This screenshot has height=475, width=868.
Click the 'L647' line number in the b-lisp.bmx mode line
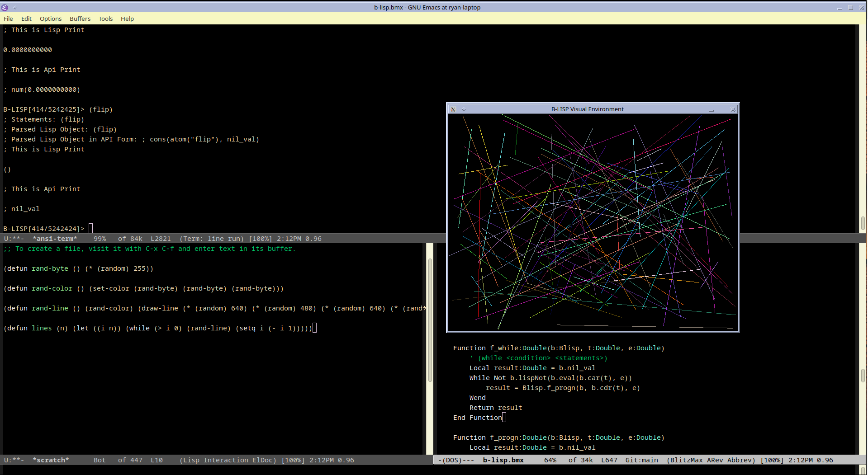pyautogui.click(x=609, y=460)
